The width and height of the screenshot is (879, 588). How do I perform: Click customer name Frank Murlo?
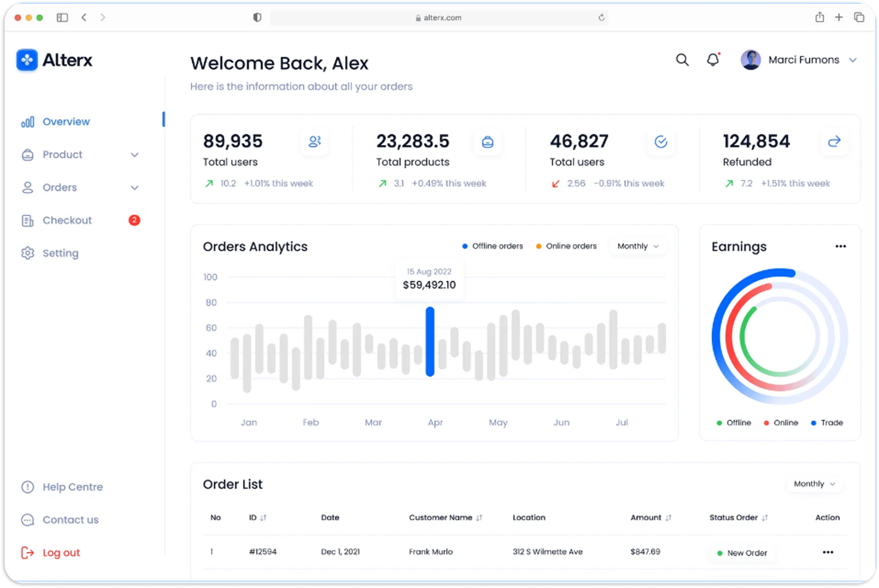point(430,552)
